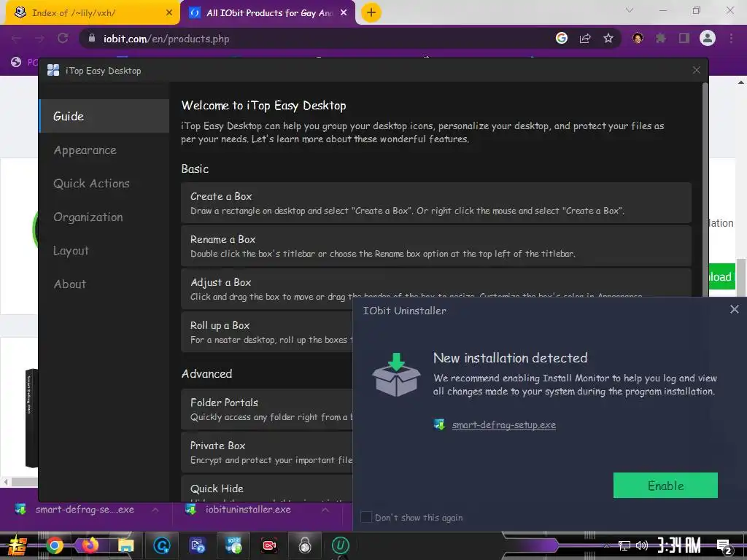Click the reload page button
747x560 pixels.
(x=63, y=38)
